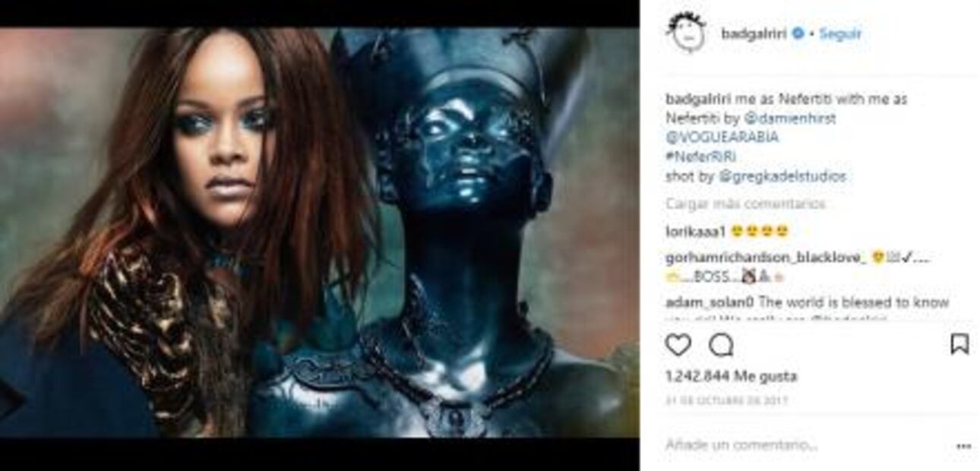
Task: Save post with bookmark icon
Action: (x=959, y=344)
